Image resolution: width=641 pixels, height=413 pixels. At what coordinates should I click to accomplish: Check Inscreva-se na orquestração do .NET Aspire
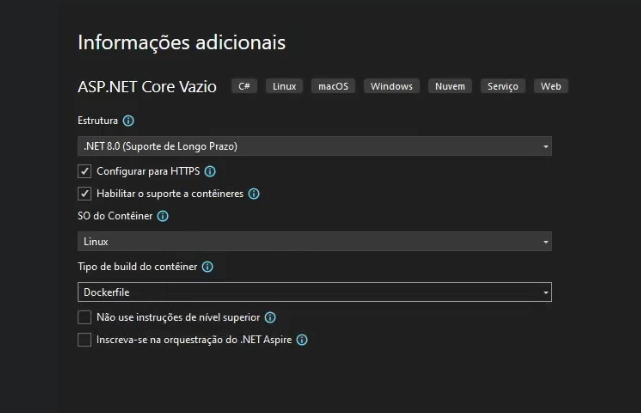click(x=85, y=340)
